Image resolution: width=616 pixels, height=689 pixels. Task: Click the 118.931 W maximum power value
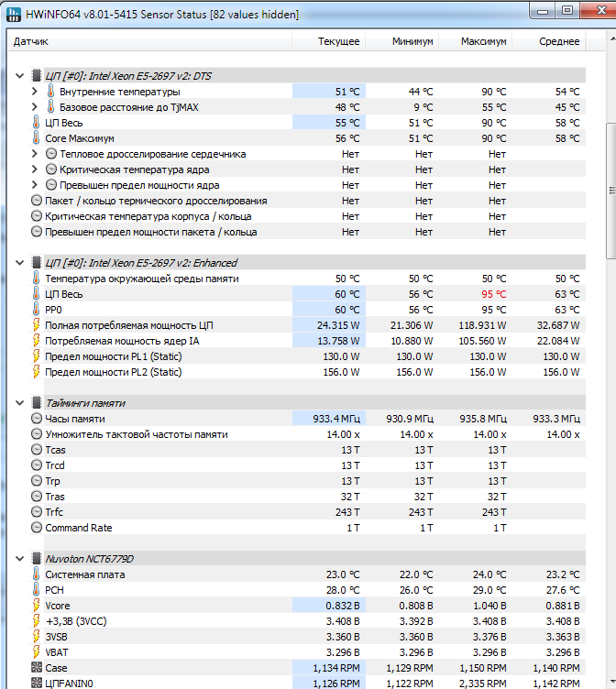pyautogui.click(x=482, y=325)
